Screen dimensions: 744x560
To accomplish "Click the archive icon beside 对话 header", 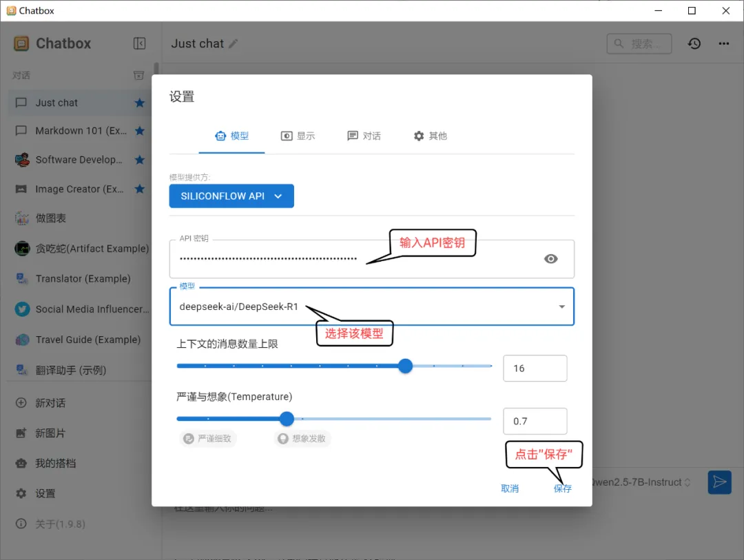I will tap(138, 76).
